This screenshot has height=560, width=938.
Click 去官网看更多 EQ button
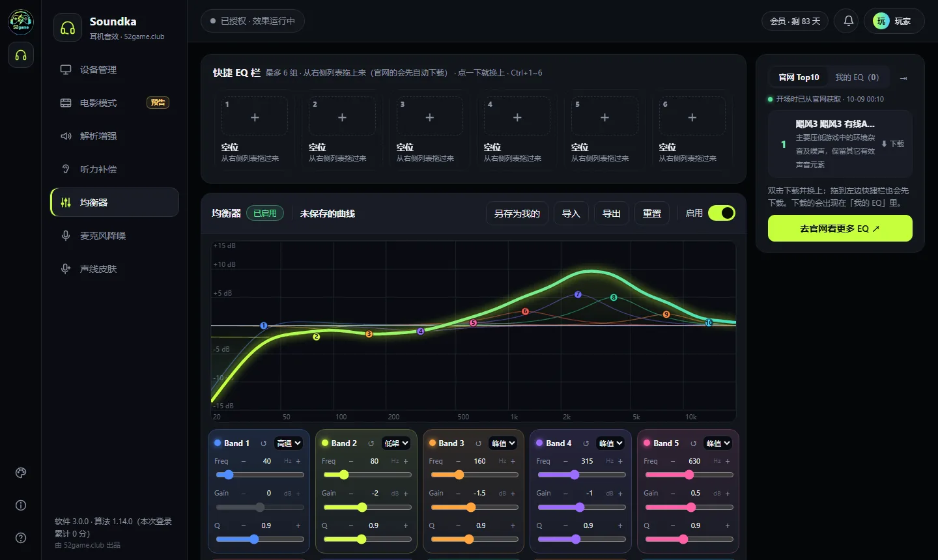point(840,229)
